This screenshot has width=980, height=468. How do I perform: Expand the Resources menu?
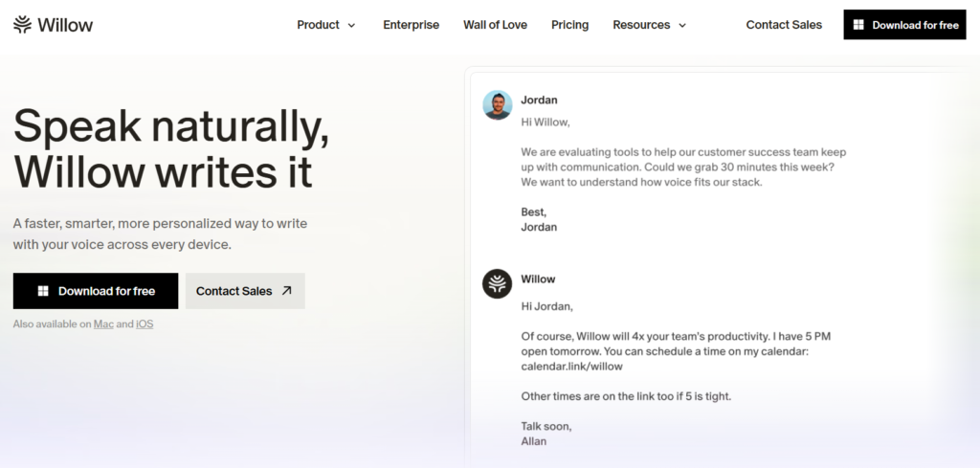point(650,25)
